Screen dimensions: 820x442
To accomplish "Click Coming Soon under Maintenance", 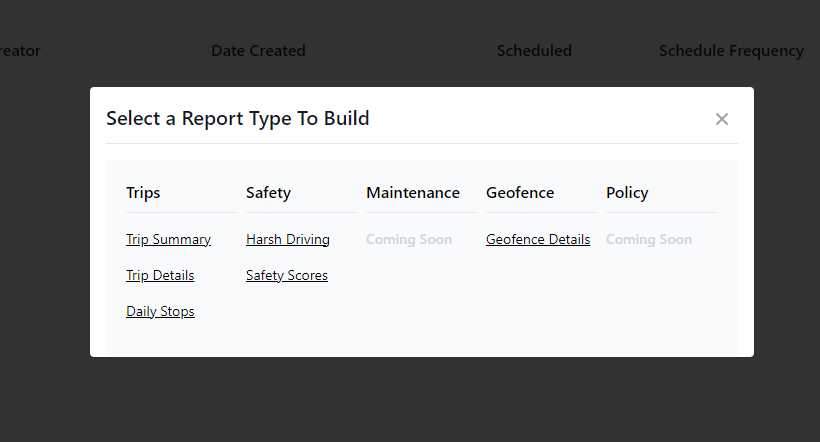I will click(x=409, y=240).
